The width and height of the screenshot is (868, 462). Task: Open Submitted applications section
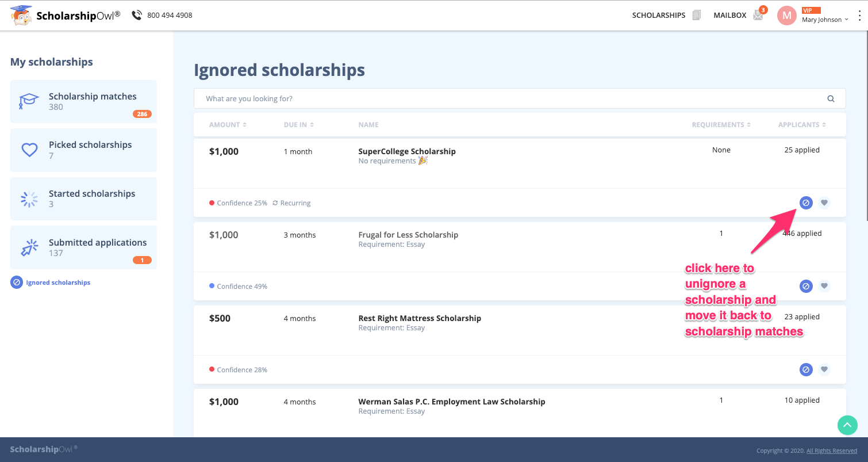(83, 247)
